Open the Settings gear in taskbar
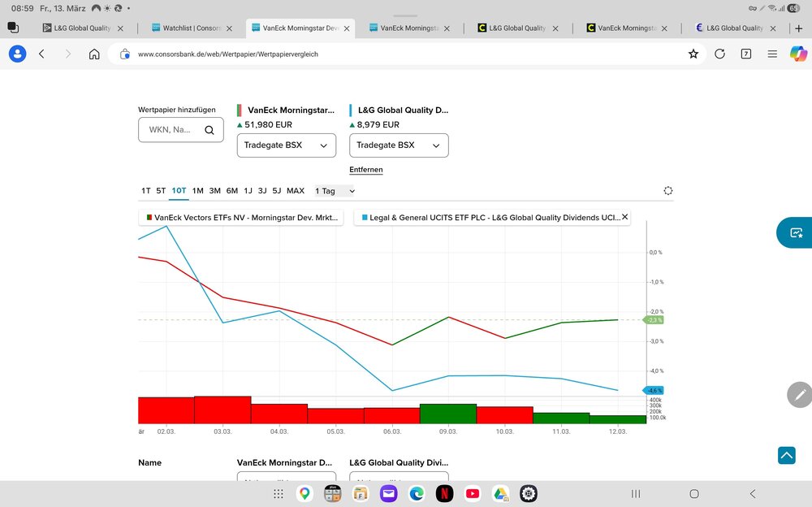The height and width of the screenshot is (507, 812). (x=529, y=494)
